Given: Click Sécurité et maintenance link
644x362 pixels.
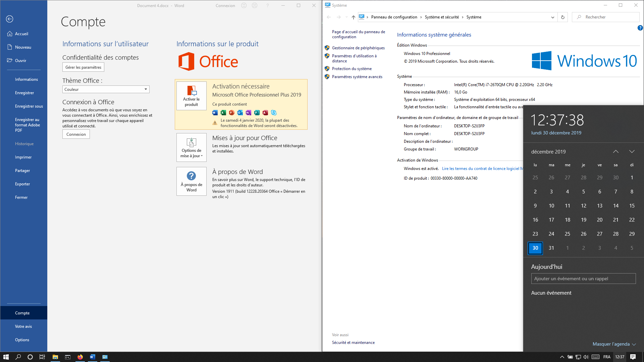Looking at the screenshot, I should point(353,343).
